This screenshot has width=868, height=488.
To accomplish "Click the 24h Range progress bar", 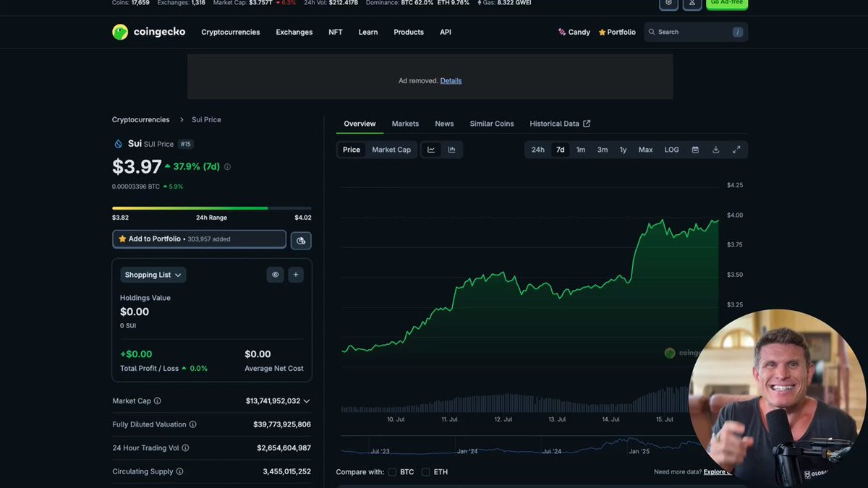I will 212,208.
